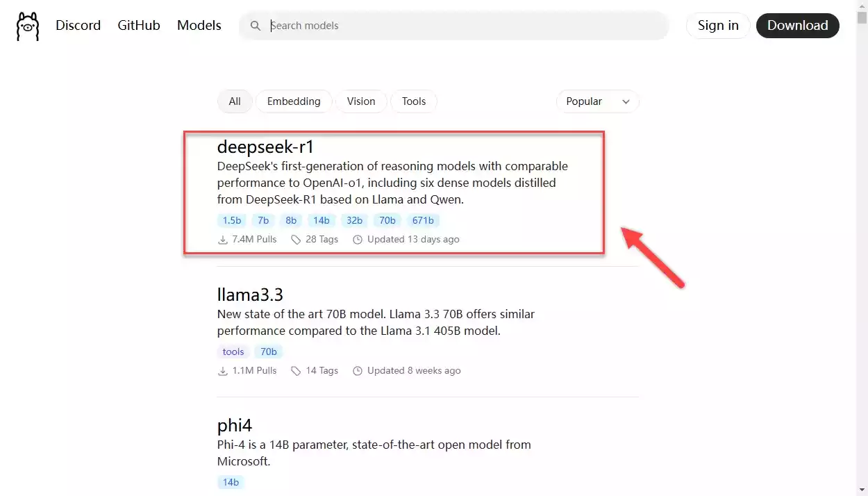Click the 7b size tag of deepseek-r1
Screen dimensions: 868x496
(263, 221)
